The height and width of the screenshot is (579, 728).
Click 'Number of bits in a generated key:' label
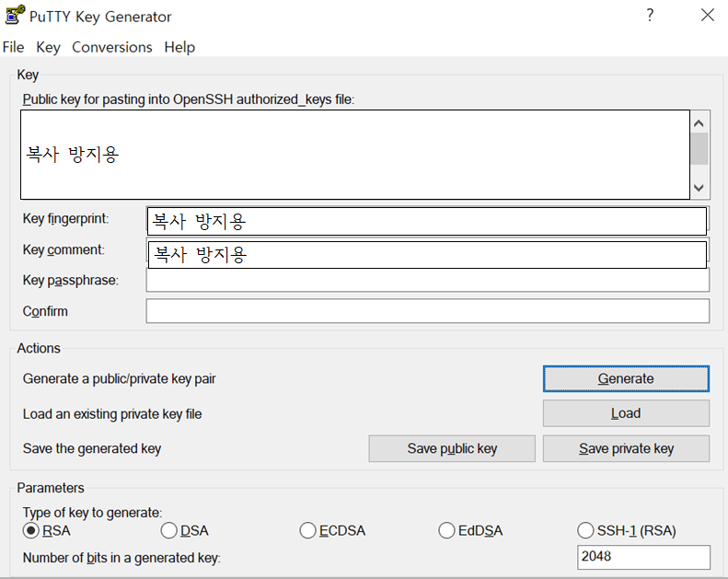121,557
